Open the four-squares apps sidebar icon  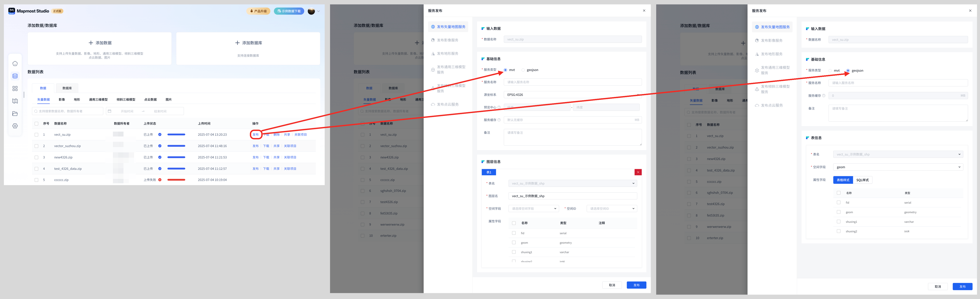tap(15, 88)
